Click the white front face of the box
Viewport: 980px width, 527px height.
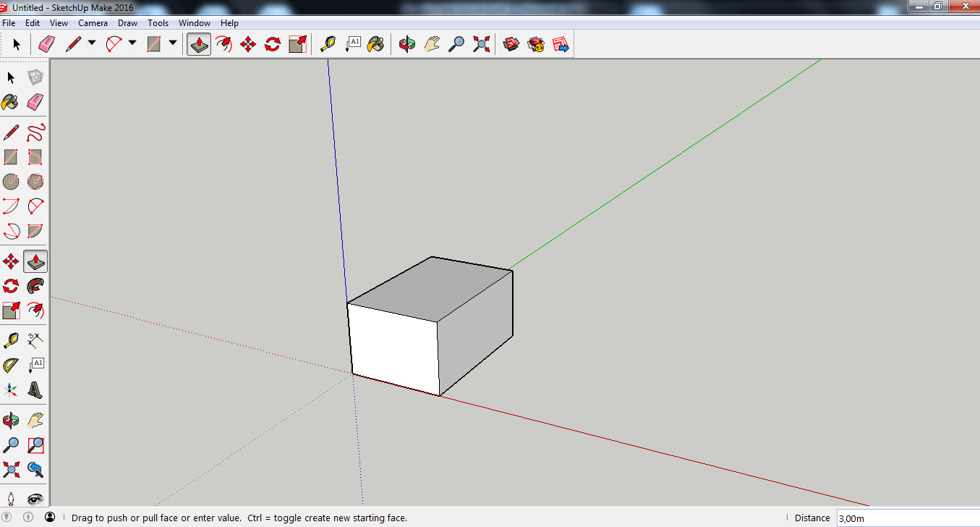394,349
